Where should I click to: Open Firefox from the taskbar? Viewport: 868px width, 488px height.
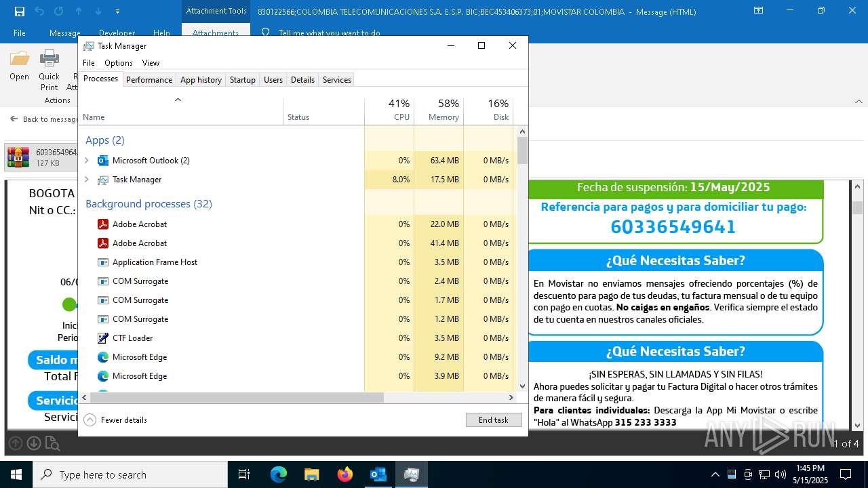tap(345, 474)
